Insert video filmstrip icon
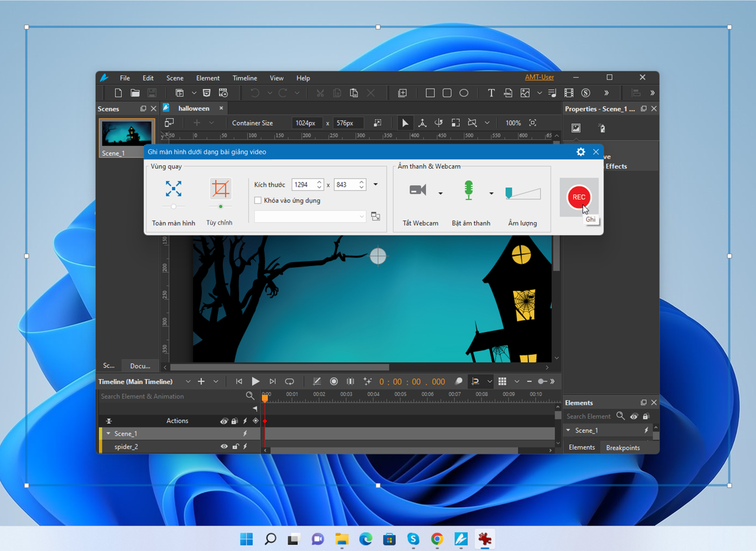Image resolution: width=756 pixels, height=551 pixels. click(x=569, y=93)
